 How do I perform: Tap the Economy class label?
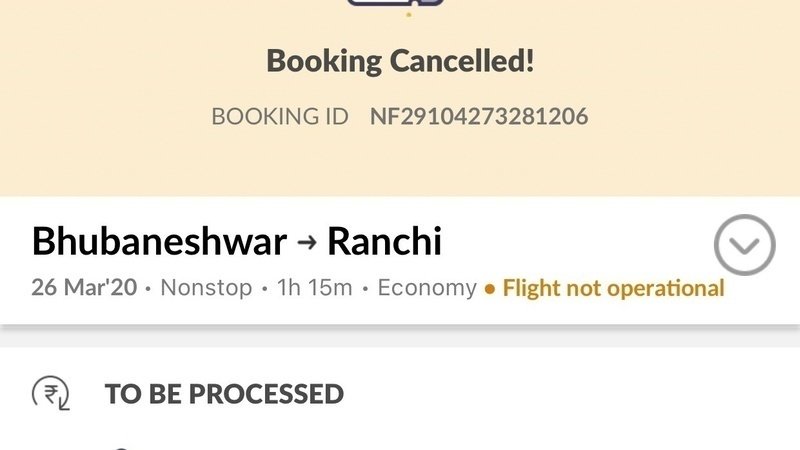point(427,289)
